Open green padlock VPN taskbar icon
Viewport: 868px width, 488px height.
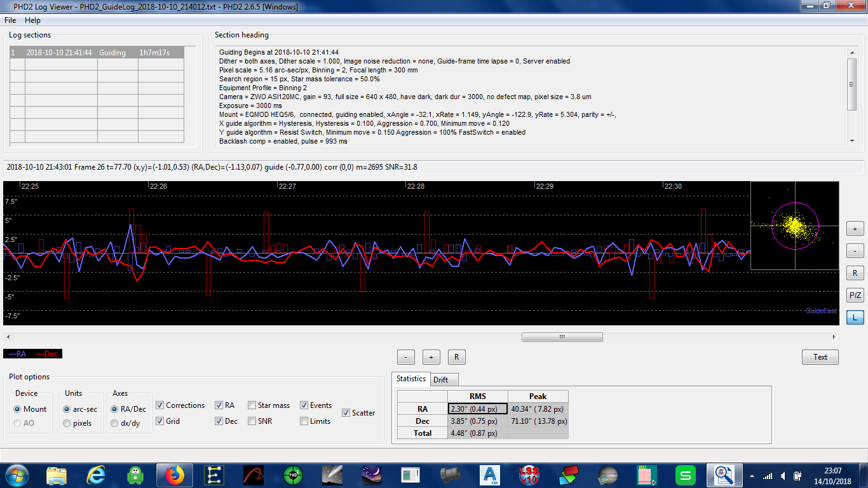pyautogui.click(x=135, y=475)
